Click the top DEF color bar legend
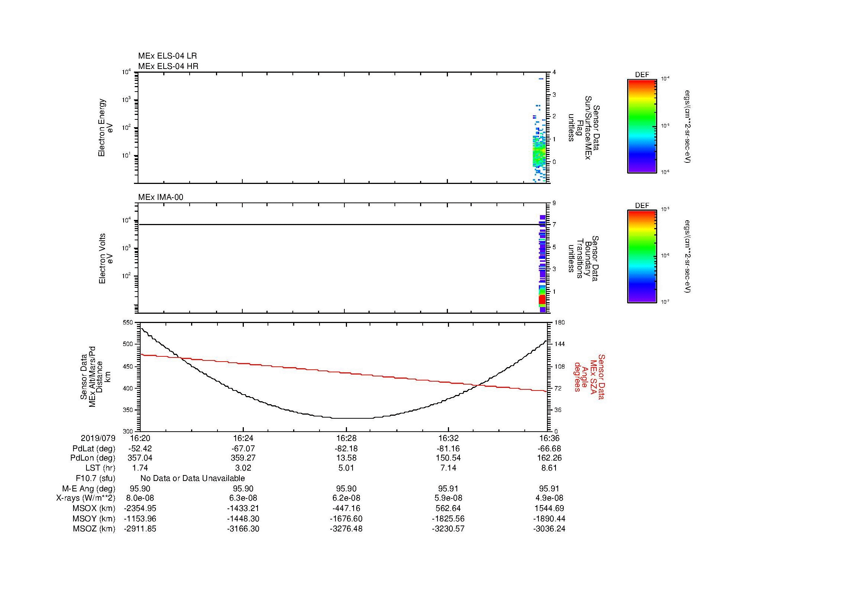The height and width of the screenshot is (613, 868). coord(642,126)
